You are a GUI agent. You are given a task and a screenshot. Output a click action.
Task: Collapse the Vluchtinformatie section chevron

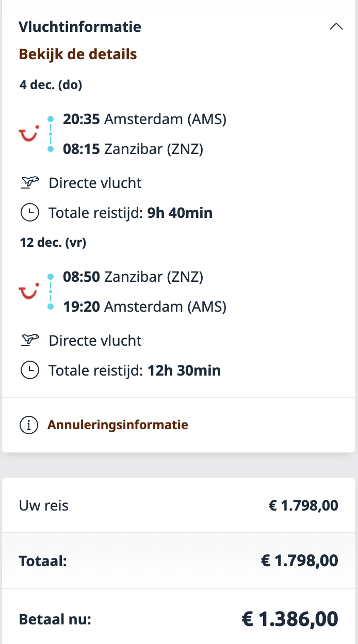[336, 27]
